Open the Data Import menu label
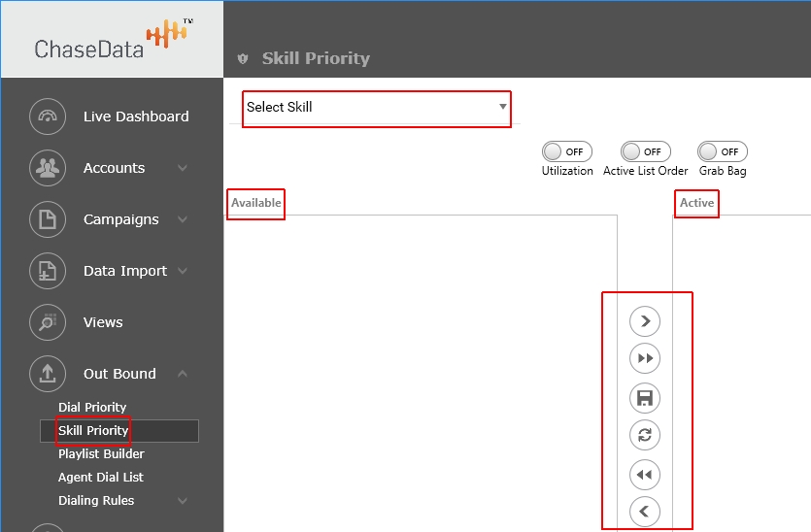 [x=125, y=271]
